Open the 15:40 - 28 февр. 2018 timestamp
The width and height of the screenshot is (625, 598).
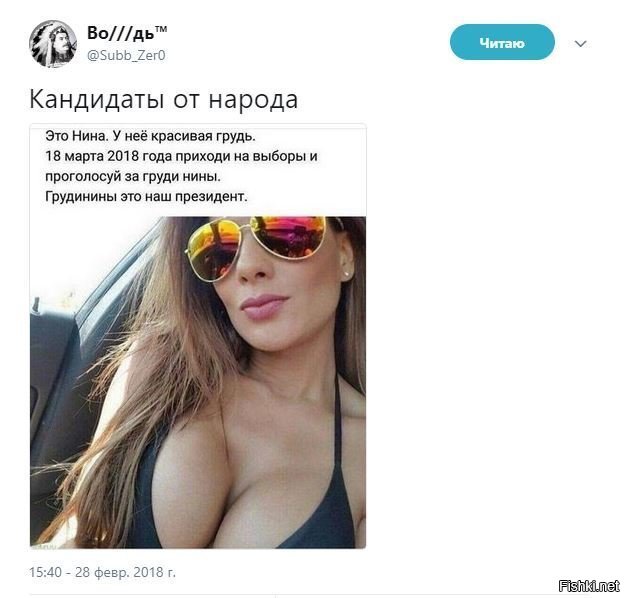tap(102, 572)
